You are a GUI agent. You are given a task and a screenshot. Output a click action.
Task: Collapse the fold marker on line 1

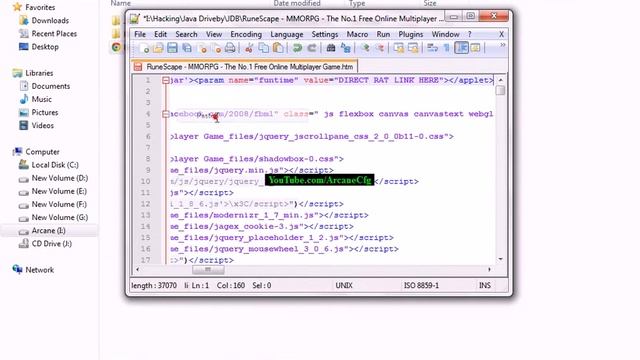[166, 80]
